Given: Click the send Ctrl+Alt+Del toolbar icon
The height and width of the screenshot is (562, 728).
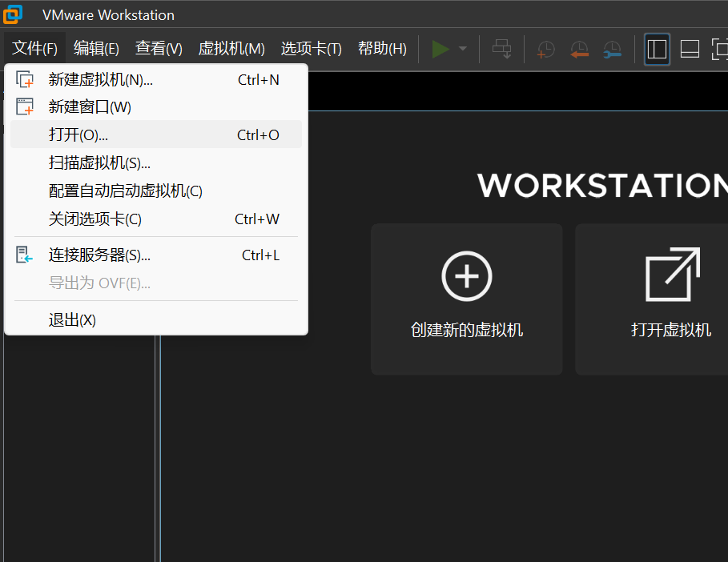Looking at the screenshot, I should (x=502, y=49).
